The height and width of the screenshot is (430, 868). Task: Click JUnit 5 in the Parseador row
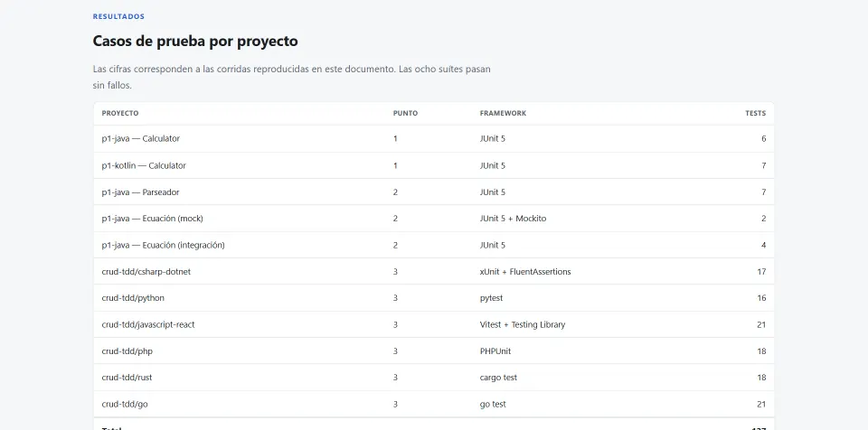493,192
